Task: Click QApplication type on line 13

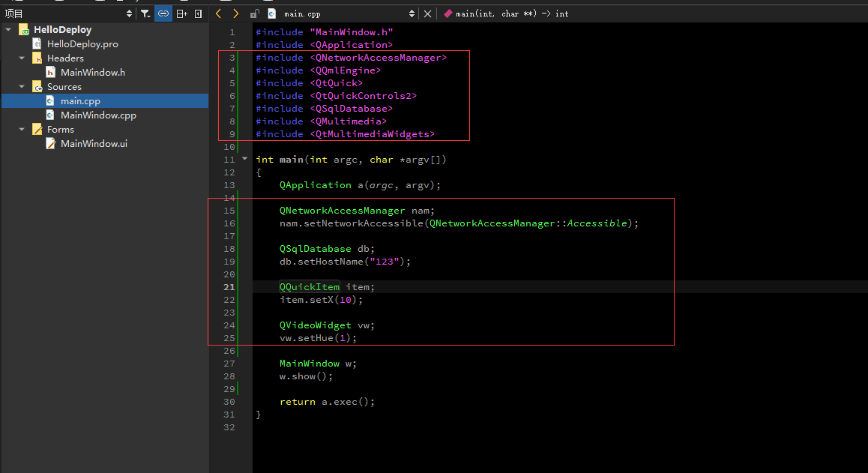Action: (315, 185)
